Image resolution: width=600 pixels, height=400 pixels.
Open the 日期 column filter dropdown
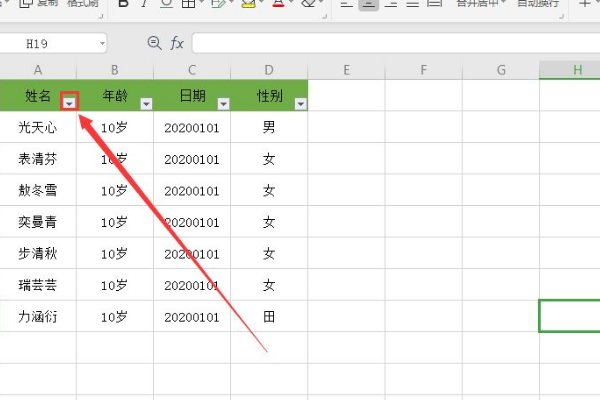[223, 103]
